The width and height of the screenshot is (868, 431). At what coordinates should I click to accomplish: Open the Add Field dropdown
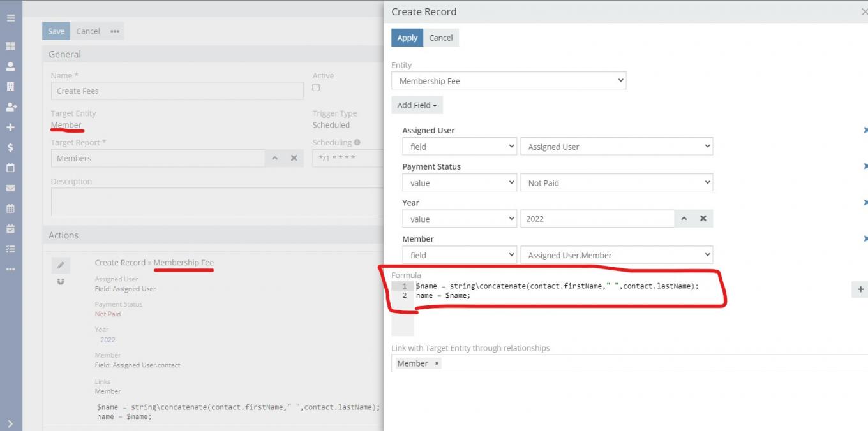tap(417, 105)
